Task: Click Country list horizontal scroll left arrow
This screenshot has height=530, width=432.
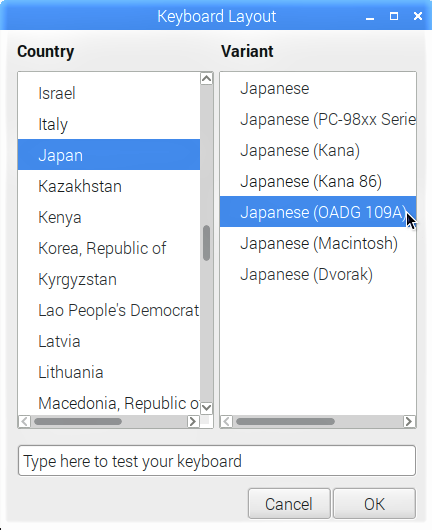Action: pyautogui.click(x=24, y=421)
